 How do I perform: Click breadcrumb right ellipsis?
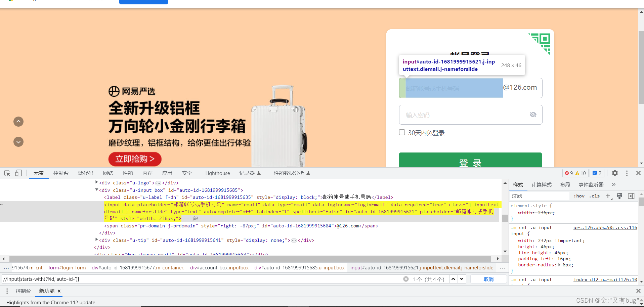(x=502, y=268)
